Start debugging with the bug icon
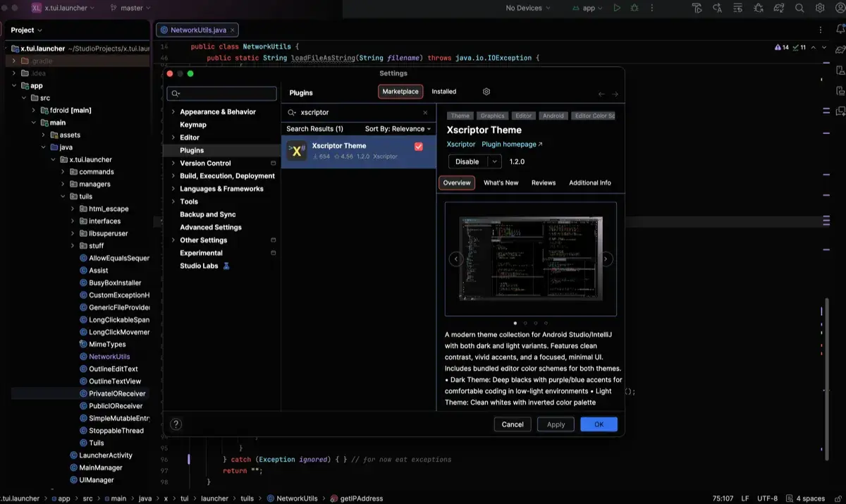Viewport: 846px width, 504px height. 634,8
